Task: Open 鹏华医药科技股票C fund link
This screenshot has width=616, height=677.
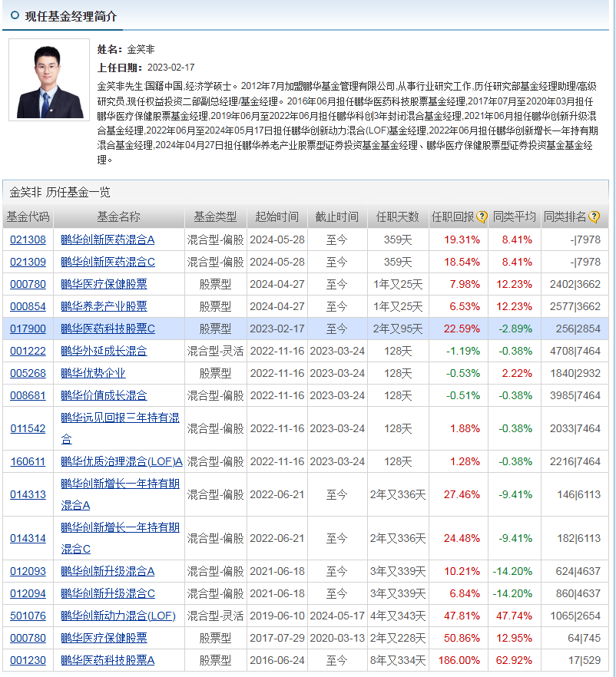Action: coord(108,329)
